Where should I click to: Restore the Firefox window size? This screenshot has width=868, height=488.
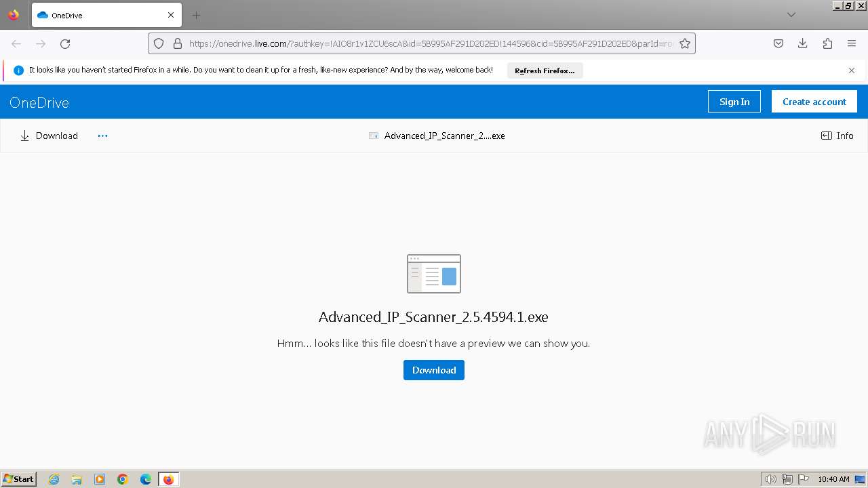(x=849, y=5)
